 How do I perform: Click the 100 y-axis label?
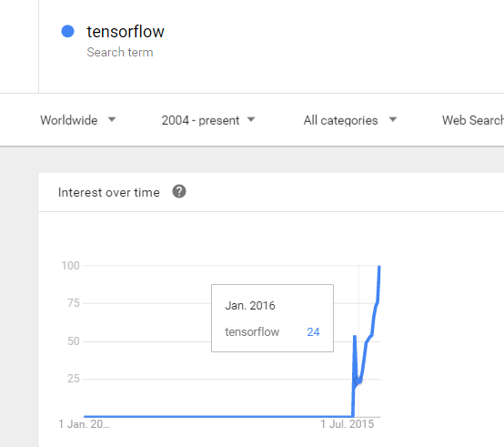[x=70, y=266]
